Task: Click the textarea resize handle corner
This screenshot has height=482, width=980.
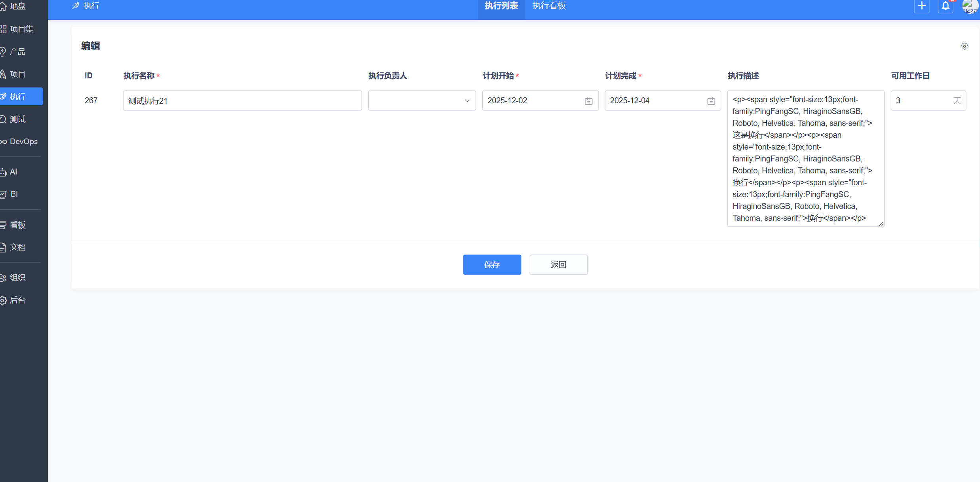Action: tap(881, 224)
